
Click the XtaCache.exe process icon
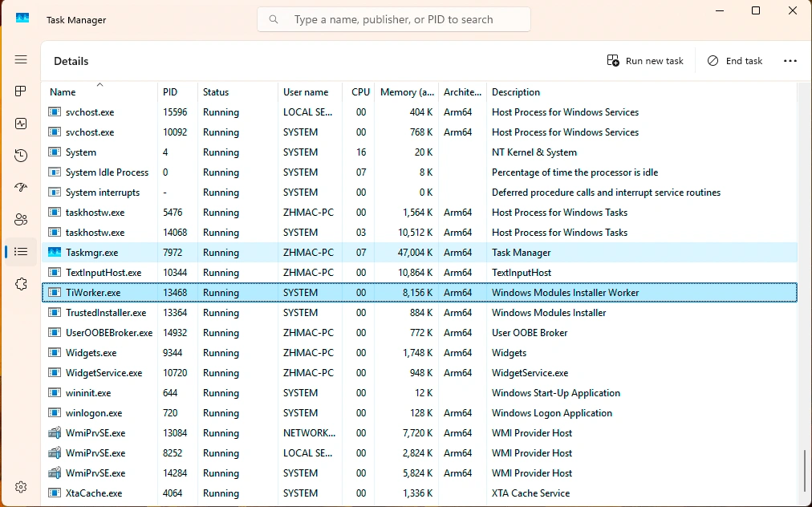pos(55,493)
